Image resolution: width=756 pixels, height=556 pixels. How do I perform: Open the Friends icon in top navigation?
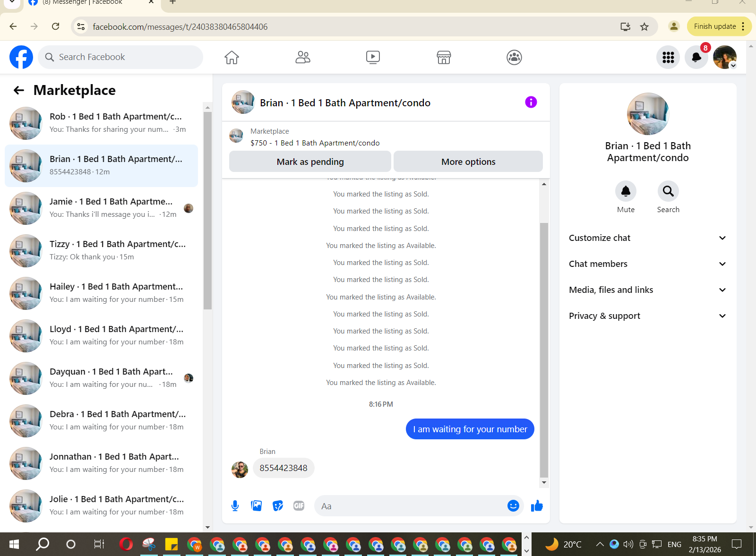pos(302,57)
